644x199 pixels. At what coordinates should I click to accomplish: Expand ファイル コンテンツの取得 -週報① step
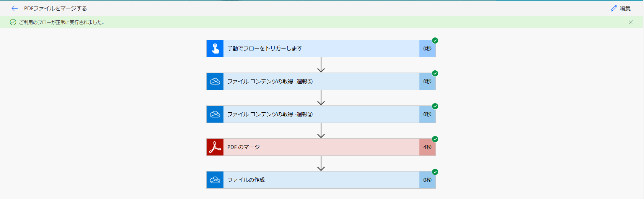click(x=321, y=81)
